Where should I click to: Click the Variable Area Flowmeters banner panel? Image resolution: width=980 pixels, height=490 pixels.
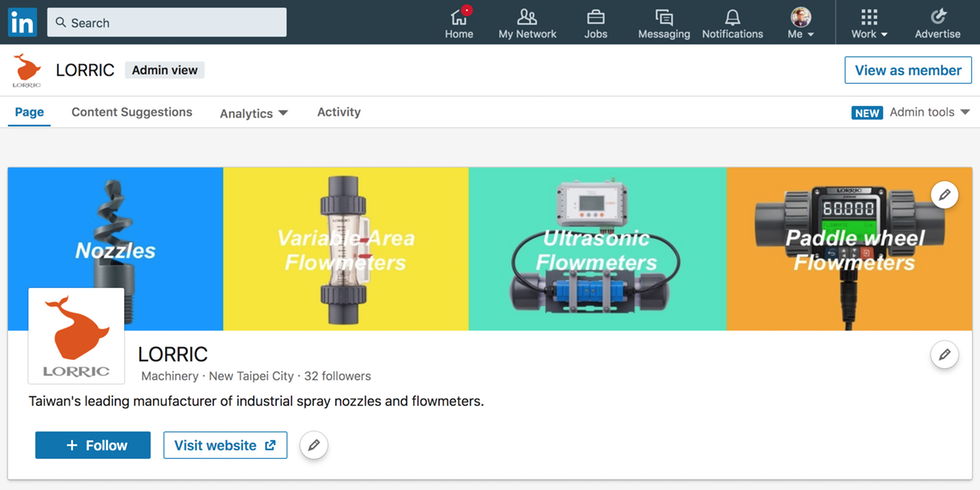pyautogui.click(x=346, y=249)
